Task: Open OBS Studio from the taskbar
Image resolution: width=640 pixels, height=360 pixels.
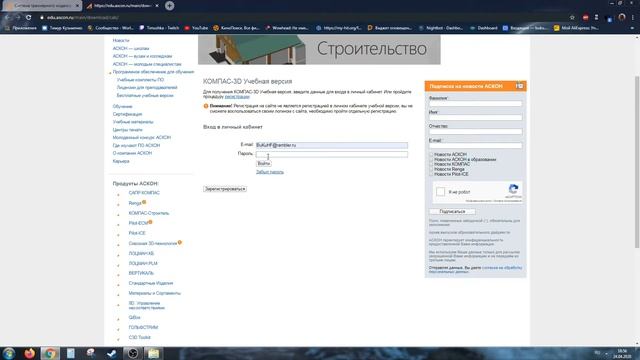Action: pos(133,353)
